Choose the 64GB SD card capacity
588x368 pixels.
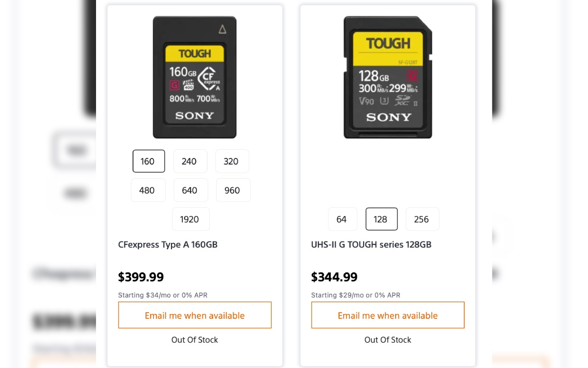pyautogui.click(x=343, y=219)
